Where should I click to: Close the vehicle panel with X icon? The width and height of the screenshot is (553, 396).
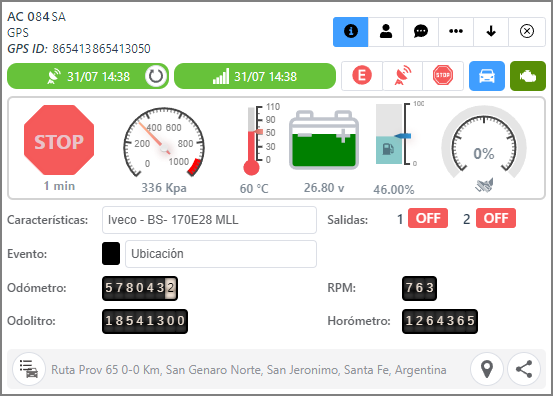pyautogui.click(x=527, y=32)
